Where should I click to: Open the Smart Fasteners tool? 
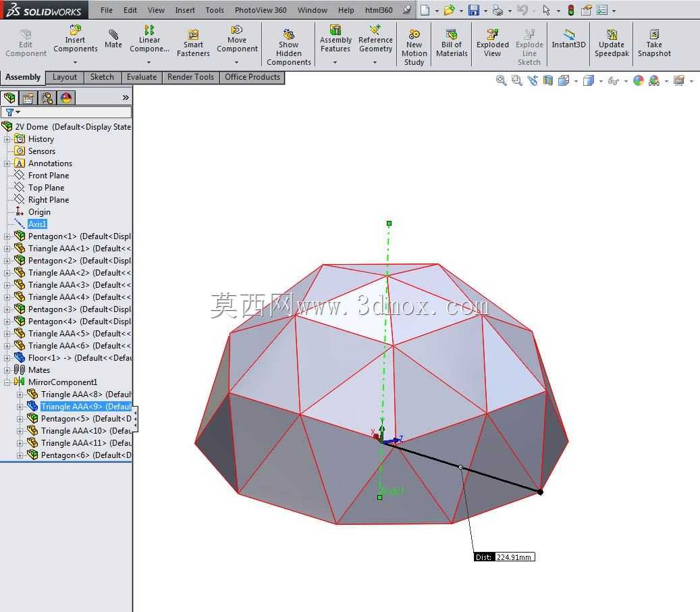point(193,43)
